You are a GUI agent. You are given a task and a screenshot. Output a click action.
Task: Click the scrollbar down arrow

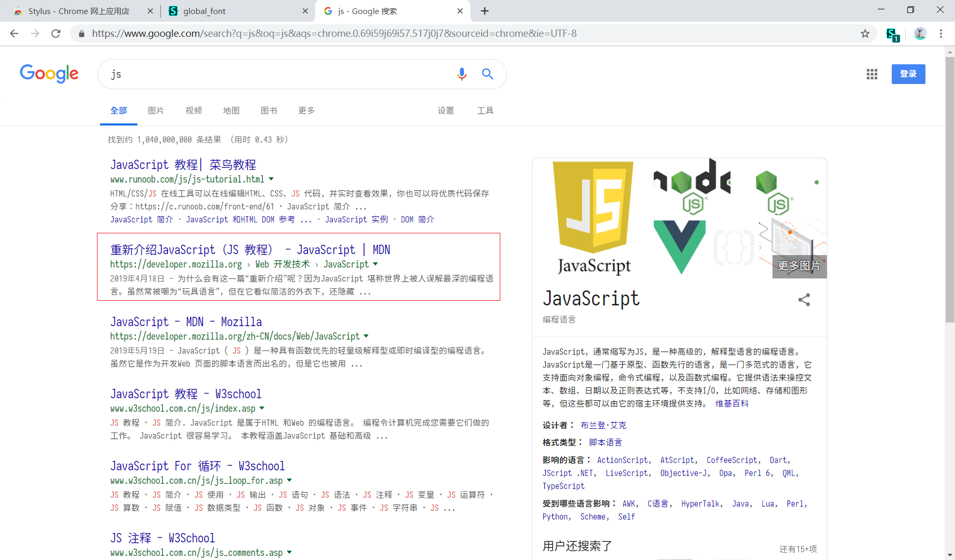950,555
